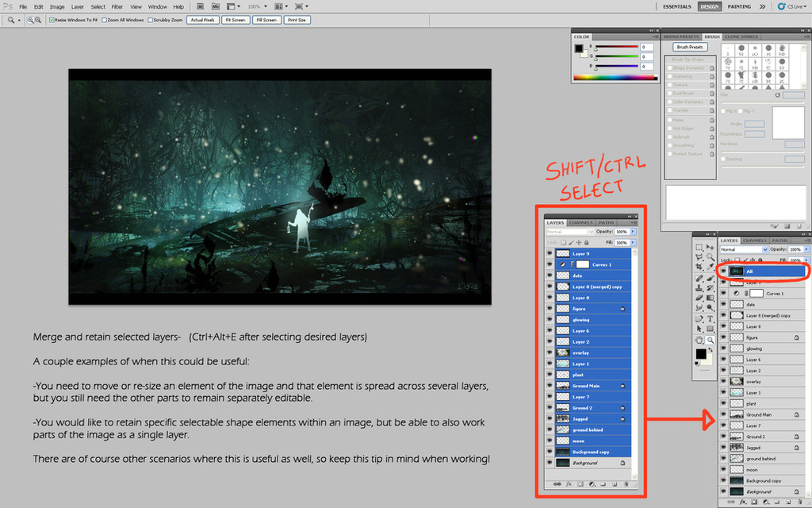Viewport: 812px width, 508px height.
Task: Select the Eyedropper tool
Action: point(710,267)
